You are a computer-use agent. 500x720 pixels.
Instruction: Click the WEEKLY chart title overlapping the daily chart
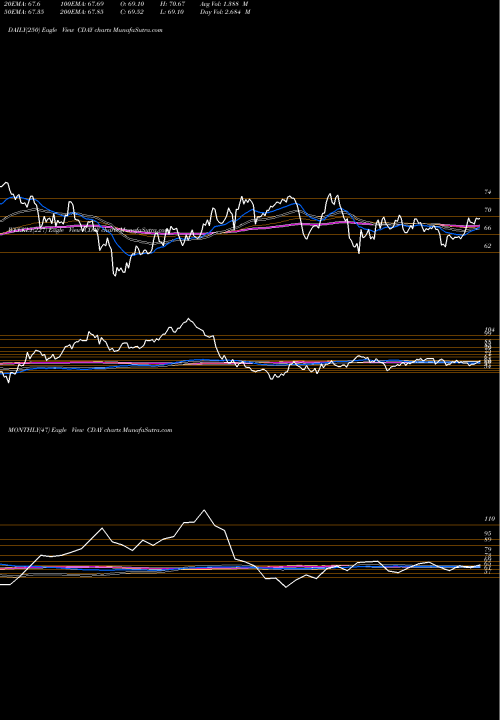pyautogui.click(x=88, y=231)
